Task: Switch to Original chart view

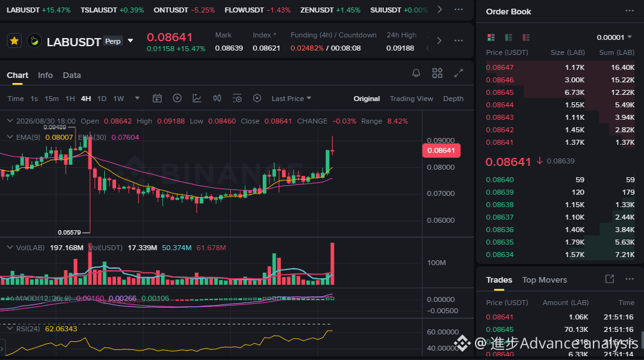Action: pos(366,99)
